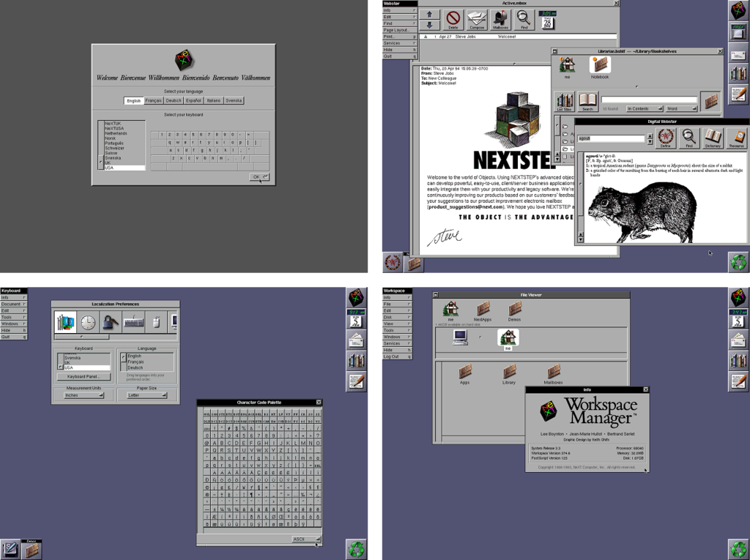This screenshot has width=750, height=560.
Task: Open the Compose icon to write mail
Action: [x=476, y=19]
